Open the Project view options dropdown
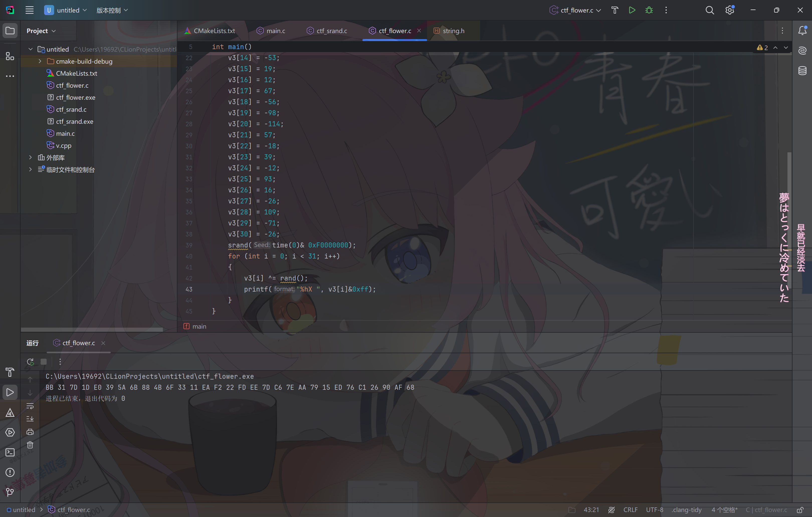Image resolution: width=812 pixels, height=517 pixels. point(41,31)
